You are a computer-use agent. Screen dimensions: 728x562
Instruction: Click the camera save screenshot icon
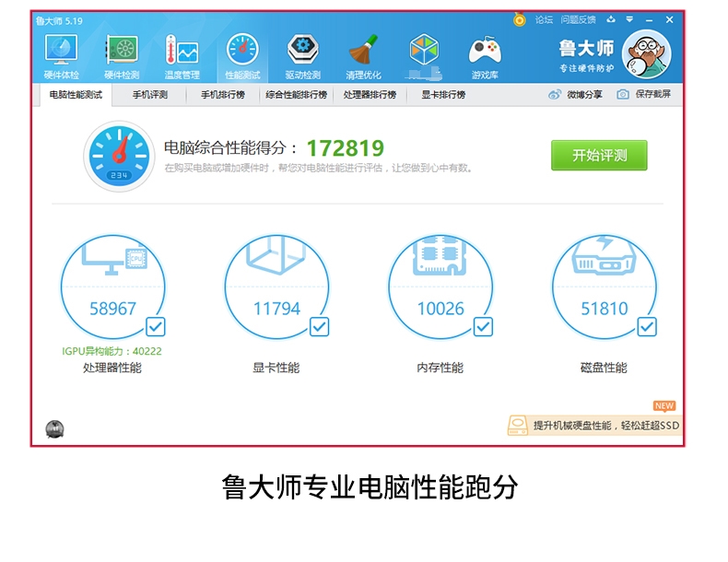point(623,95)
